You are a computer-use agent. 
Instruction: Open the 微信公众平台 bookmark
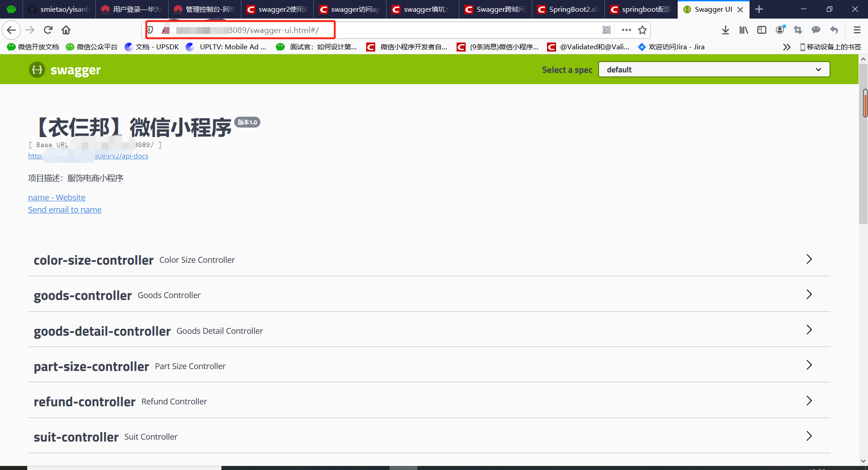92,47
